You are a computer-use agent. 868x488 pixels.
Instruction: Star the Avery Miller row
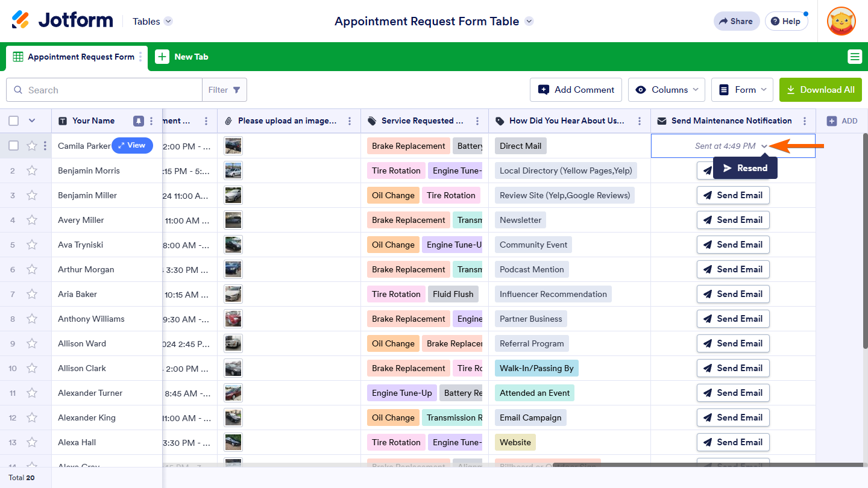(32, 220)
